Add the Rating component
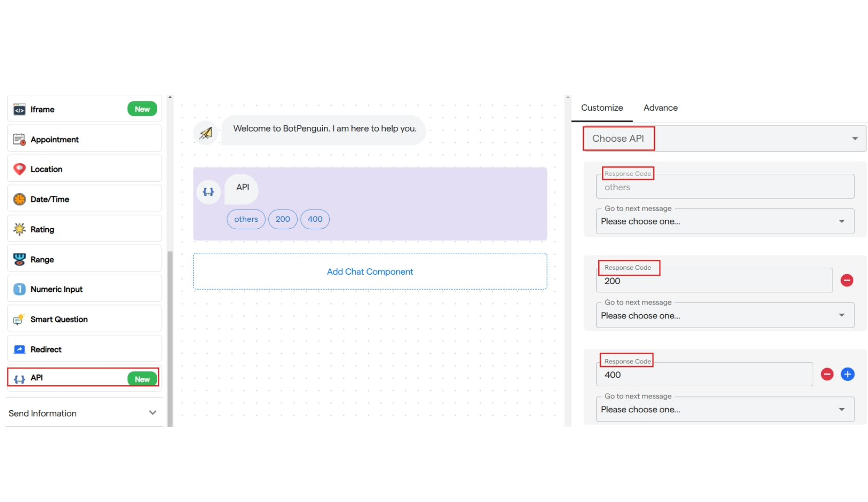This screenshot has width=868, height=502. point(84,229)
